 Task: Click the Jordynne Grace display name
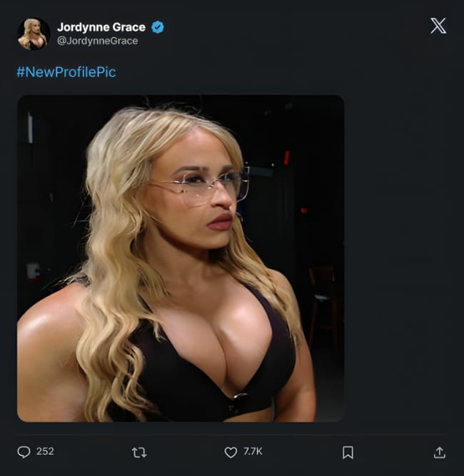tap(101, 27)
